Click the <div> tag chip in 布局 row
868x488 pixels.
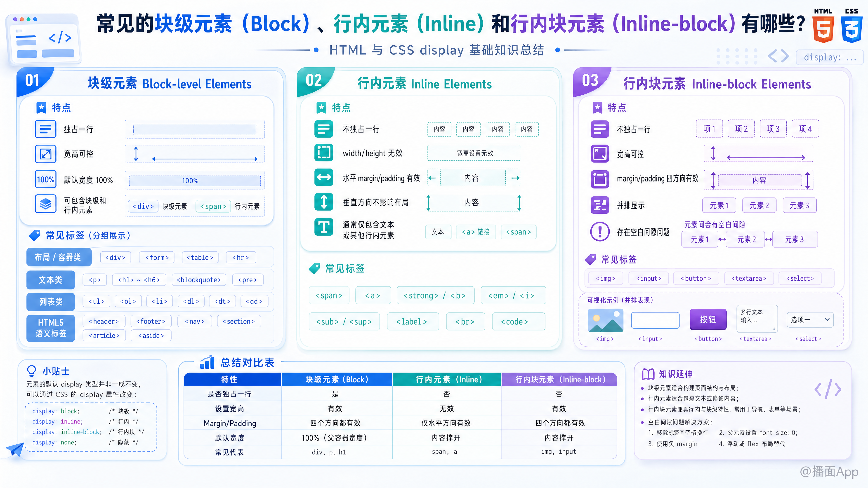click(x=115, y=258)
